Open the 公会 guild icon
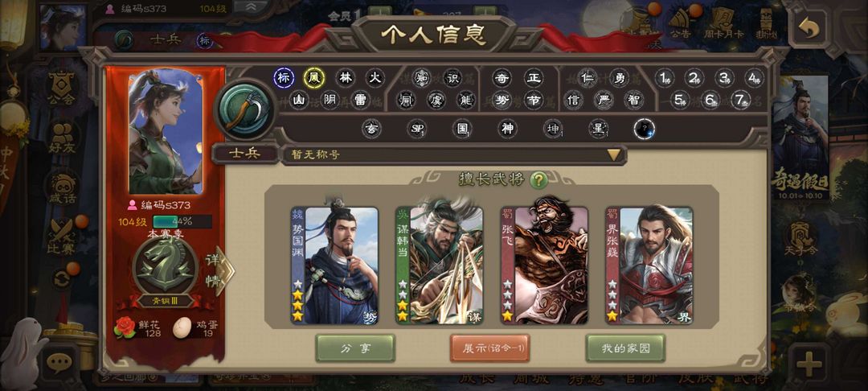Screen dimensions: 868x391 click(x=61, y=88)
